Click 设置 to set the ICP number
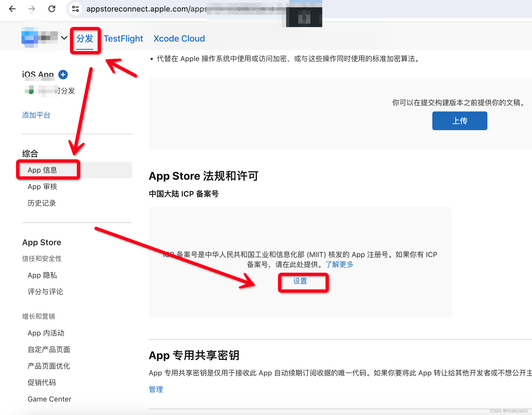Screen dimensions: 532x415 (300, 281)
